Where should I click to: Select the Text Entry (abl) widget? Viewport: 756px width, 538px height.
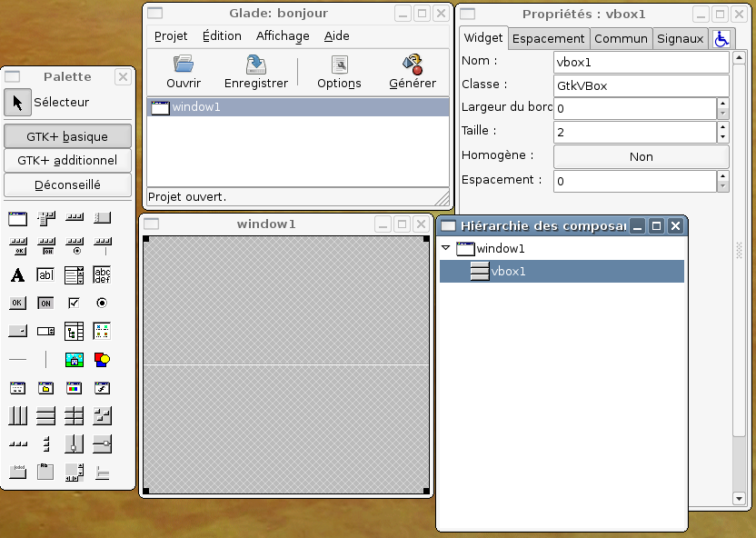[x=45, y=274]
